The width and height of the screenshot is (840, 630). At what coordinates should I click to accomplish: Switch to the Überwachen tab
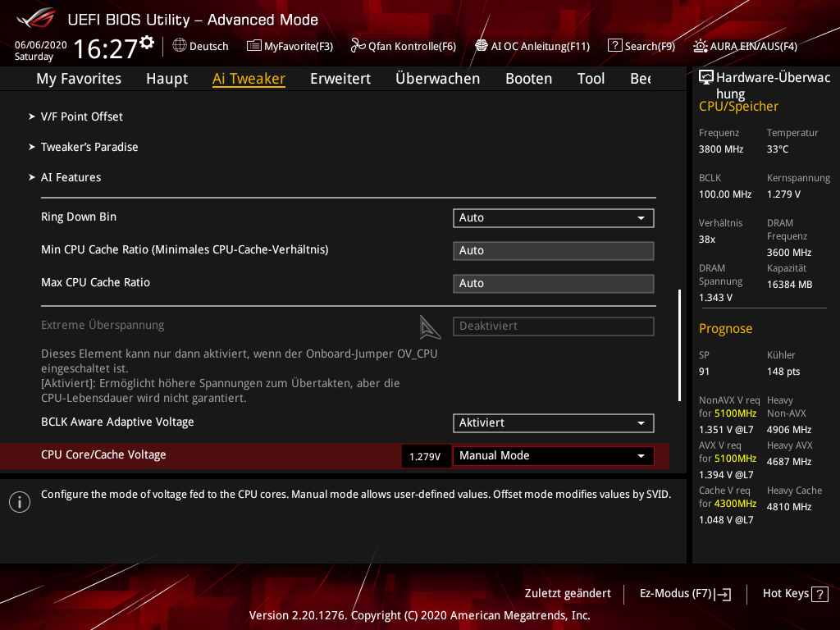click(x=438, y=78)
